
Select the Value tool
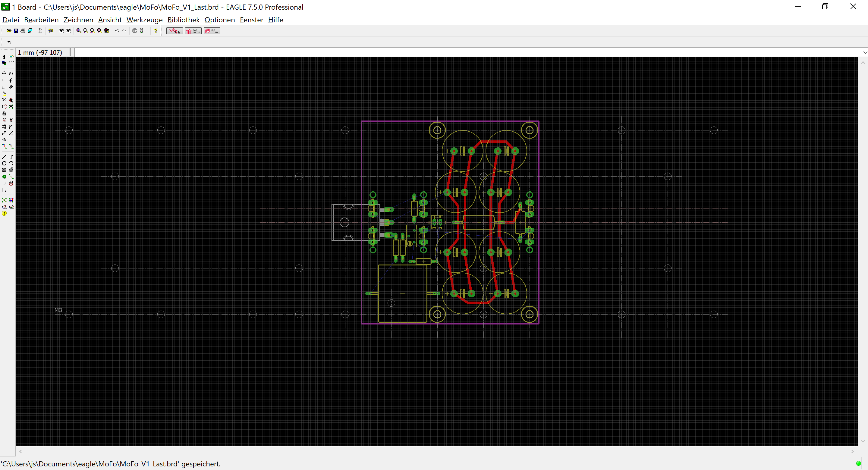[x=11, y=120]
